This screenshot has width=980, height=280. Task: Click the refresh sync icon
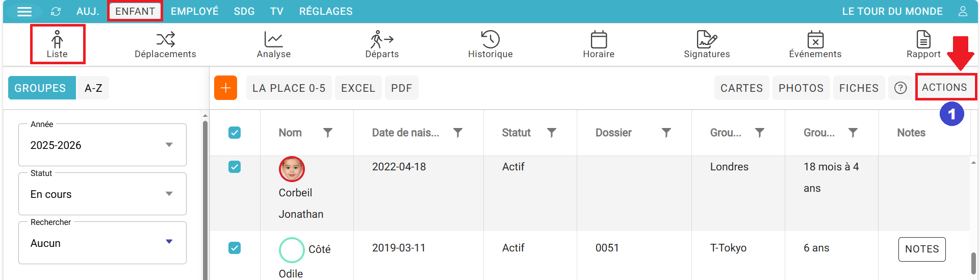[x=56, y=11]
